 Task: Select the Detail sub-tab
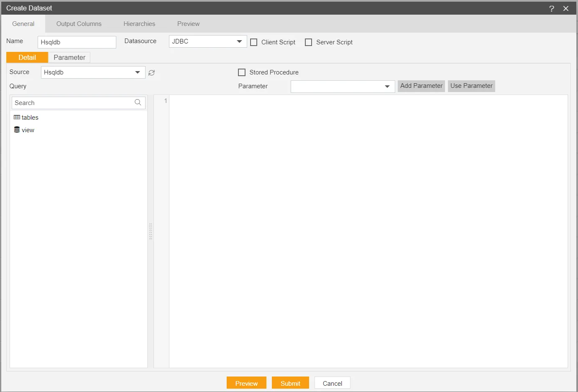(27, 57)
